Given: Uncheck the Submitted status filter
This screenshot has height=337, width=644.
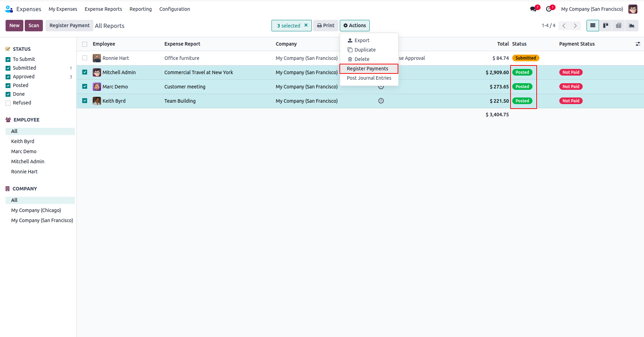Looking at the screenshot, I should coord(8,68).
